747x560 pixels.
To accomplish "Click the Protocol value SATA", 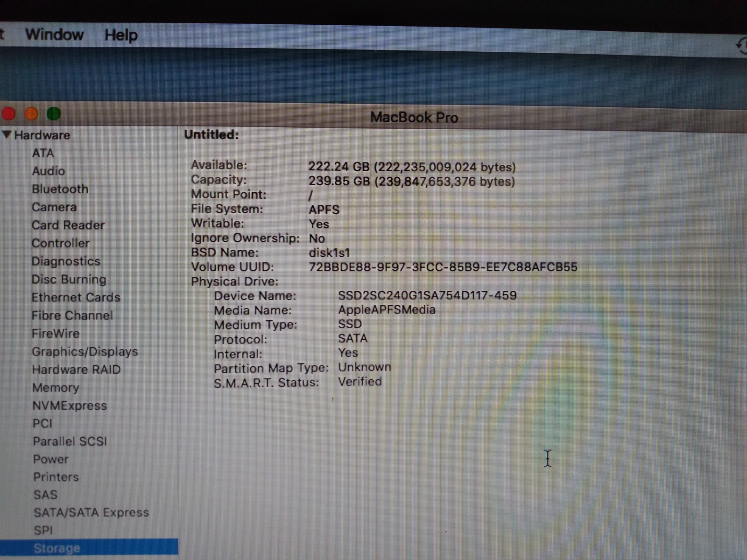I will click(353, 338).
